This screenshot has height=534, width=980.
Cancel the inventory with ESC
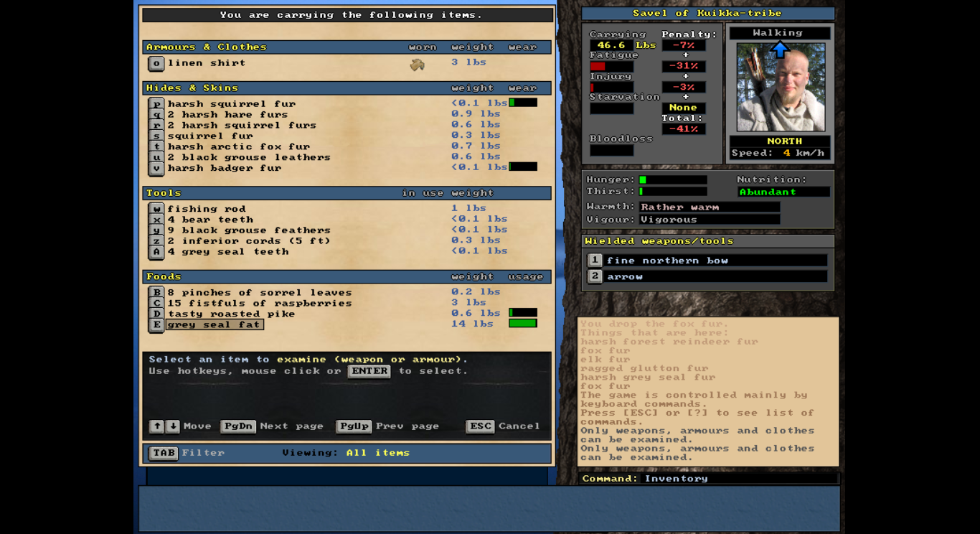[481, 426]
